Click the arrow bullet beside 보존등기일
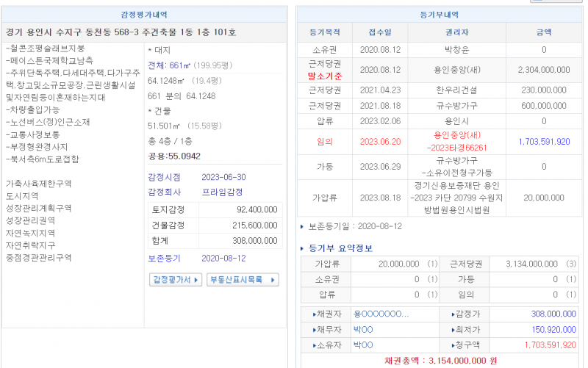This screenshot has height=368, width=588. click(302, 226)
